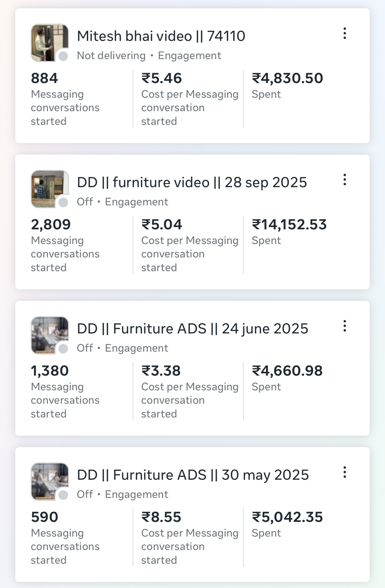Open more options for Furniture ADS 30 may
Screen dimensions: 385x588
click(x=344, y=472)
